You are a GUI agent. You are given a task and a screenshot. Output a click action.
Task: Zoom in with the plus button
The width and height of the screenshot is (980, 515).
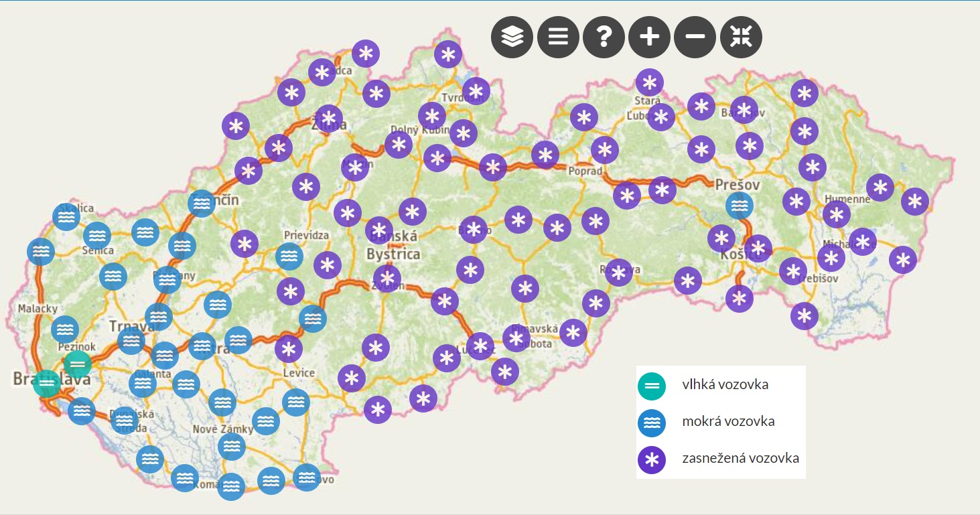click(649, 37)
